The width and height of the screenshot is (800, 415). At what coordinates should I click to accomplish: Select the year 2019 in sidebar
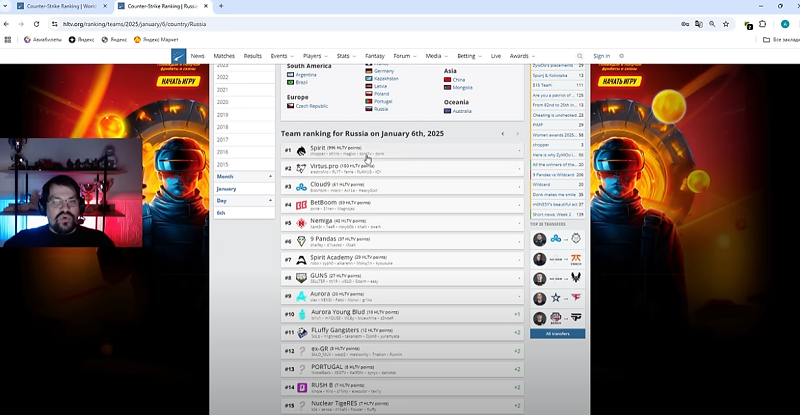(x=222, y=115)
